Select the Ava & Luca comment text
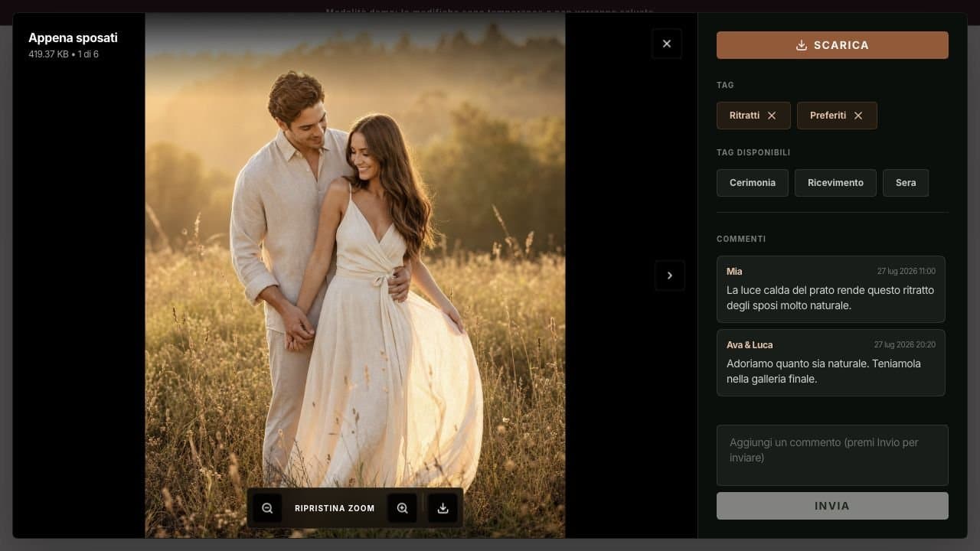 [x=824, y=371]
